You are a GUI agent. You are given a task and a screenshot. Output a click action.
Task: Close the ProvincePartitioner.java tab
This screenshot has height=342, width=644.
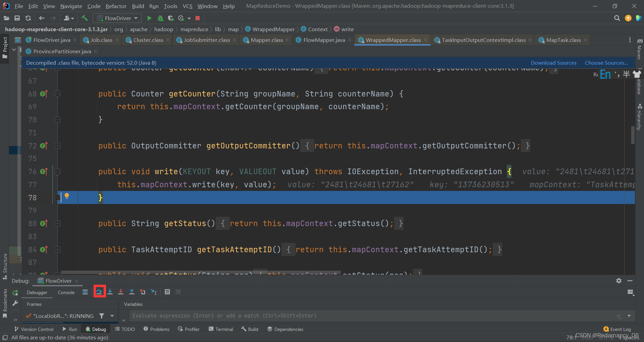[96, 51]
